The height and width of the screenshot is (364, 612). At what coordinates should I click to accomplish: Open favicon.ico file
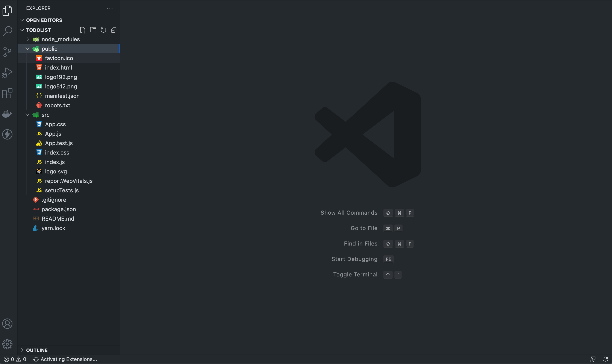click(69, 58)
